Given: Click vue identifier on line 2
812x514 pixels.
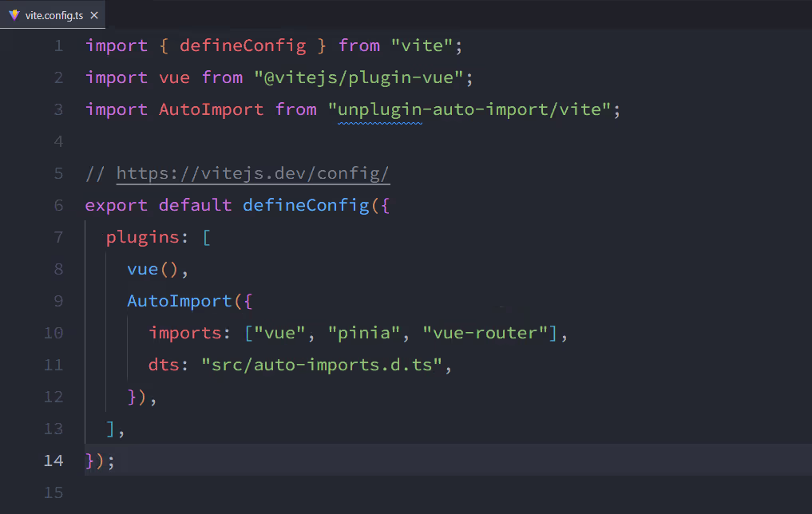Looking at the screenshot, I should pyautogui.click(x=175, y=77).
